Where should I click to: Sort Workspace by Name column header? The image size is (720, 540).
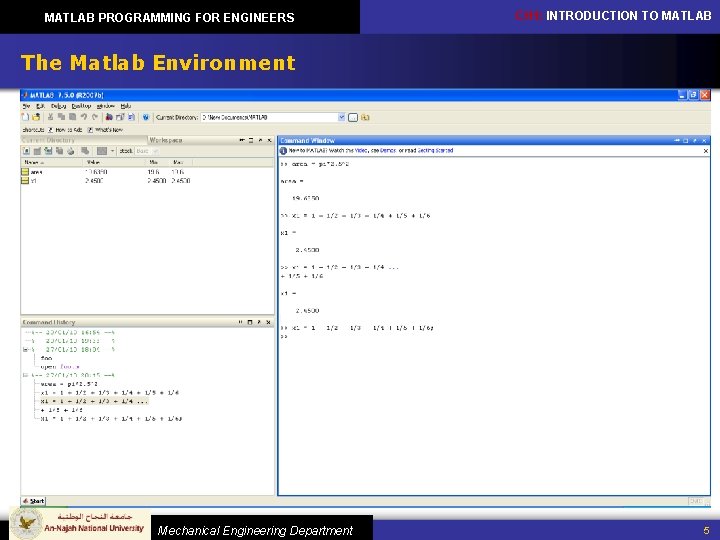click(x=34, y=162)
